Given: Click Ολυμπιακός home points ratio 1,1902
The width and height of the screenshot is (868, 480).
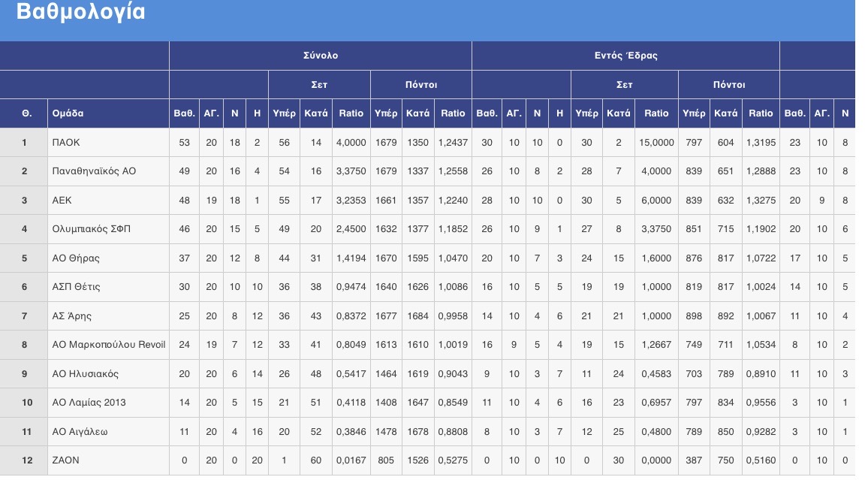Looking at the screenshot, I should [761, 228].
